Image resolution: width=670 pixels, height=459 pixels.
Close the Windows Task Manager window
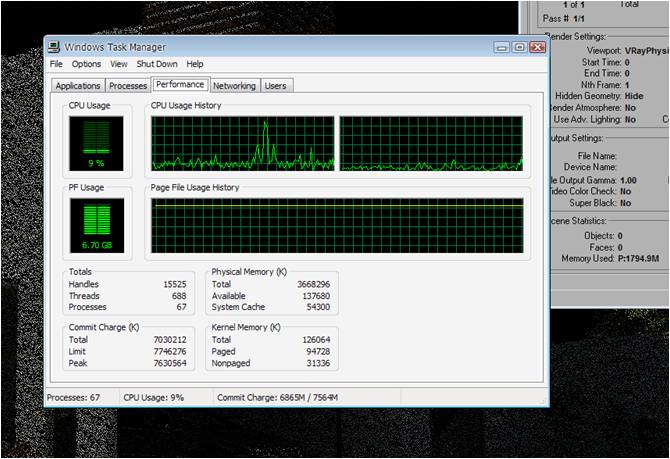point(538,47)
